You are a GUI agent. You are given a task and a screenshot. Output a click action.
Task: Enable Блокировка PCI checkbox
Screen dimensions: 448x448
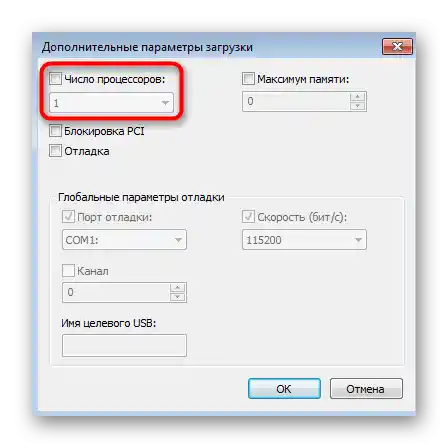click(x=55, y=131)
